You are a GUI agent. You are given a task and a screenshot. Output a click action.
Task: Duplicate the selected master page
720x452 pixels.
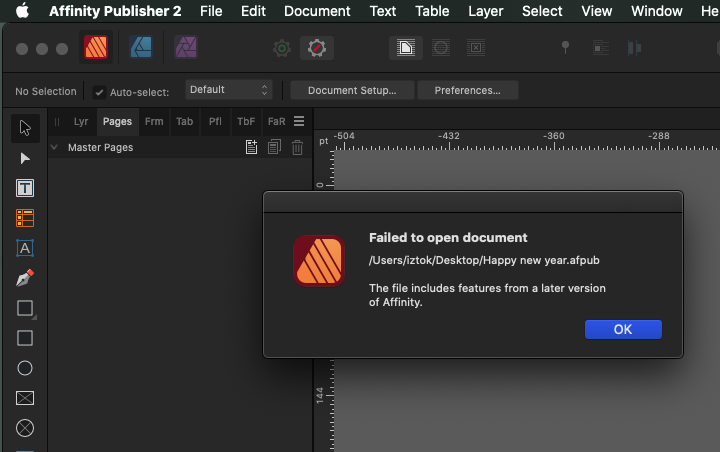point(274,147)
